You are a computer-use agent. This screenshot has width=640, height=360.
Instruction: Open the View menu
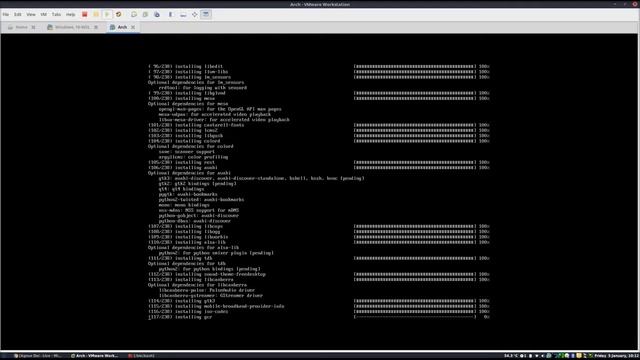[x=31, y=14]
